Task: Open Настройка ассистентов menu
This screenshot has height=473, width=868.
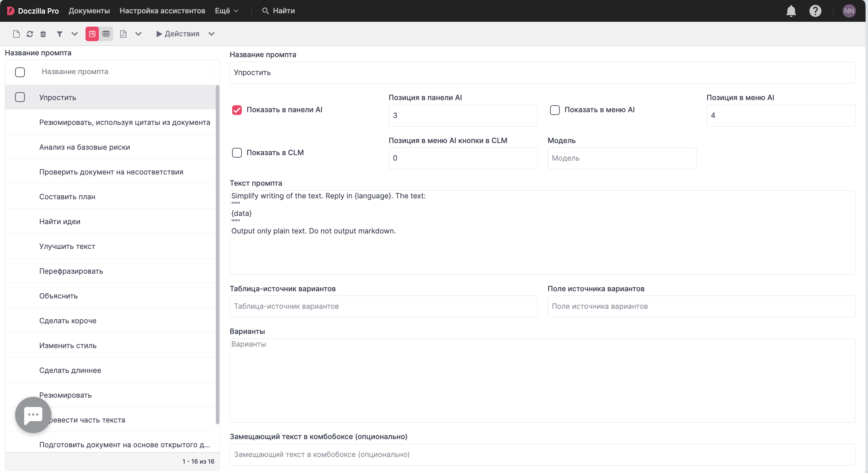Action: (x=162, y=11)
